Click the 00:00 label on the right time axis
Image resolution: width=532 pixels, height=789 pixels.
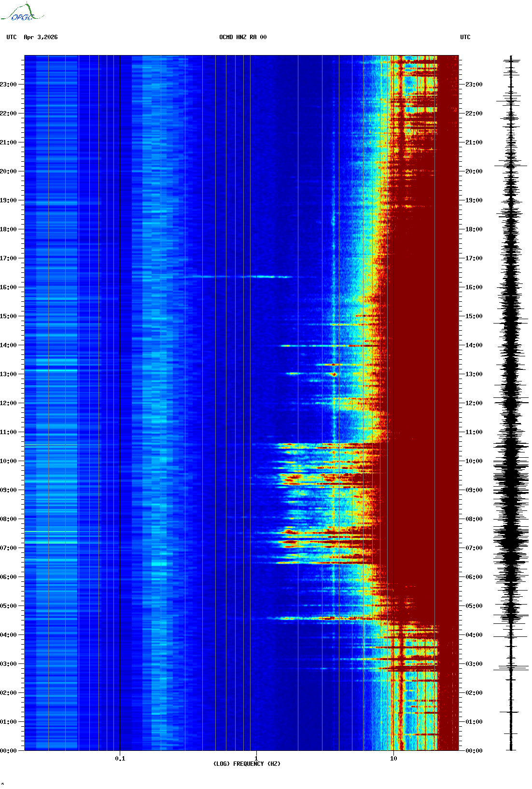pos(474,751)
